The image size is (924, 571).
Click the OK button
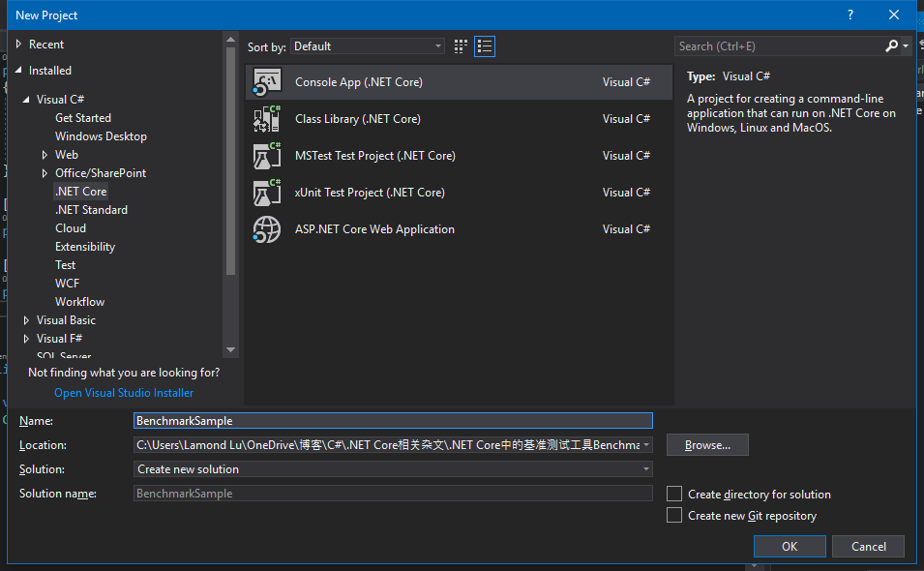(790, 546)
